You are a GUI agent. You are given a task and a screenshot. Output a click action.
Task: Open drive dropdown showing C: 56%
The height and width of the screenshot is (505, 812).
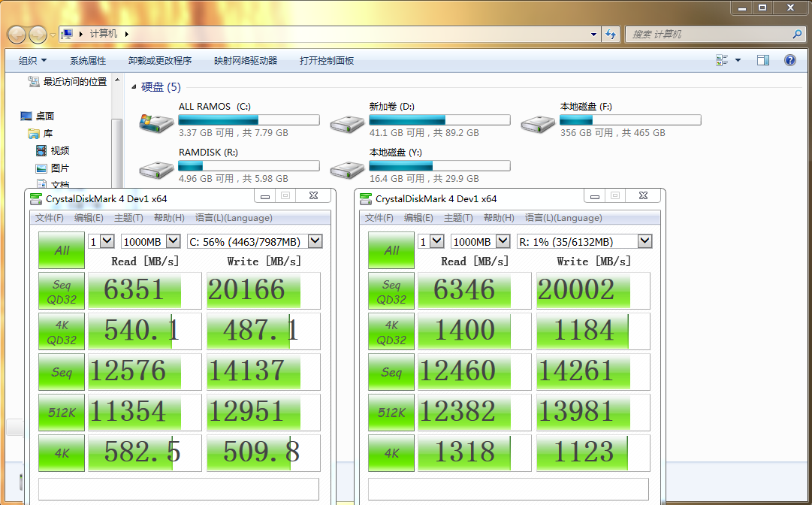pos(315,240)
